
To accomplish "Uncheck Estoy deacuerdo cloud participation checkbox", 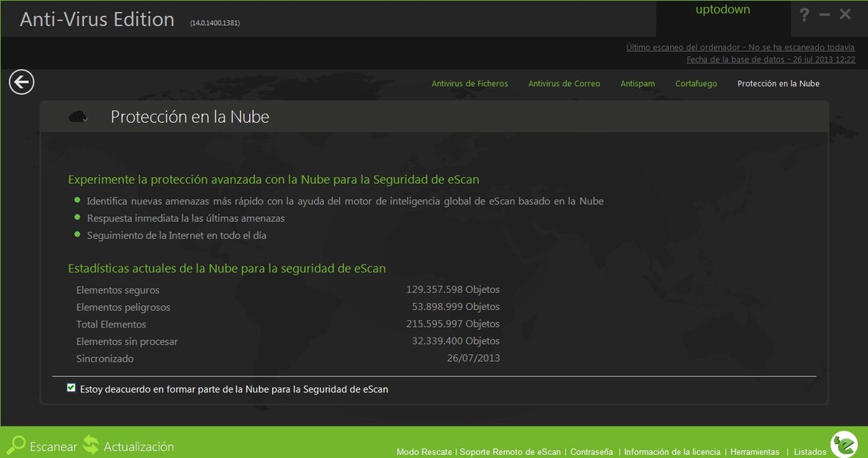I will click(71, 388).
